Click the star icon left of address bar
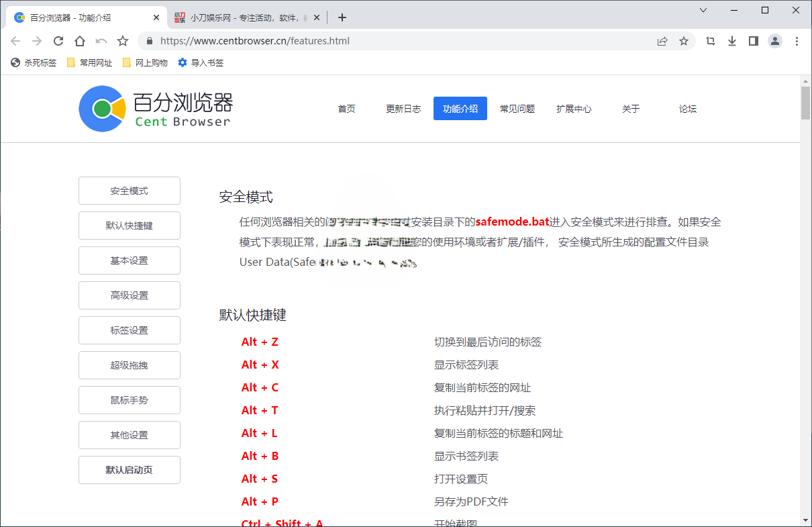This screenshot has width=812, height=527. pos(123,41)
